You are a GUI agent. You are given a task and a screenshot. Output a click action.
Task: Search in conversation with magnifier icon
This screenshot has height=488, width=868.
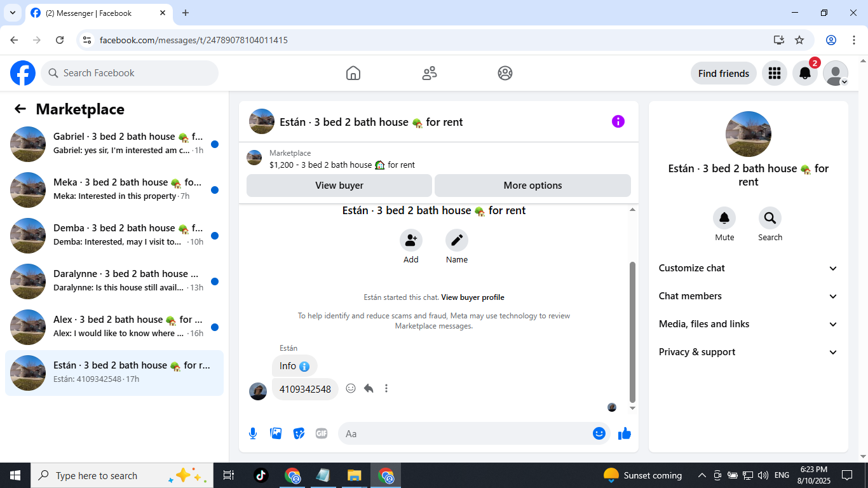point(770,218)
